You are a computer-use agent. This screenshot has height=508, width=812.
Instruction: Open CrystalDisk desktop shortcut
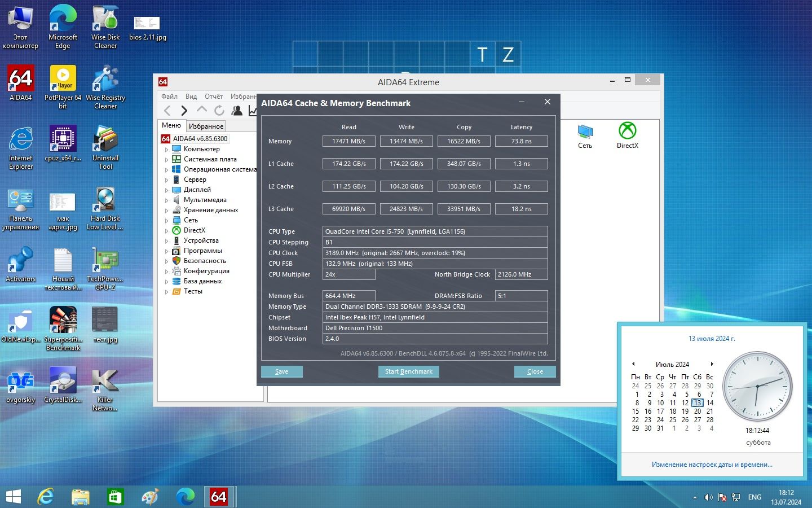63,385
